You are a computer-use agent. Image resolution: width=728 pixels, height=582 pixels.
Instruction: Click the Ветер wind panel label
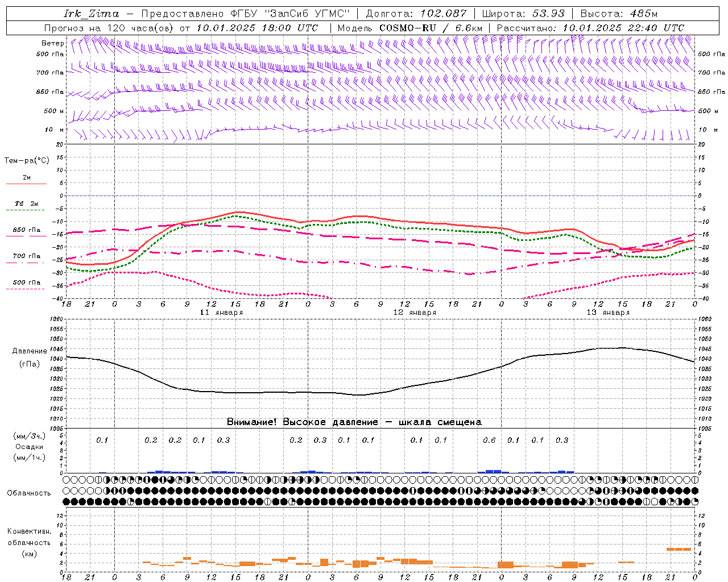coord(52,43)
